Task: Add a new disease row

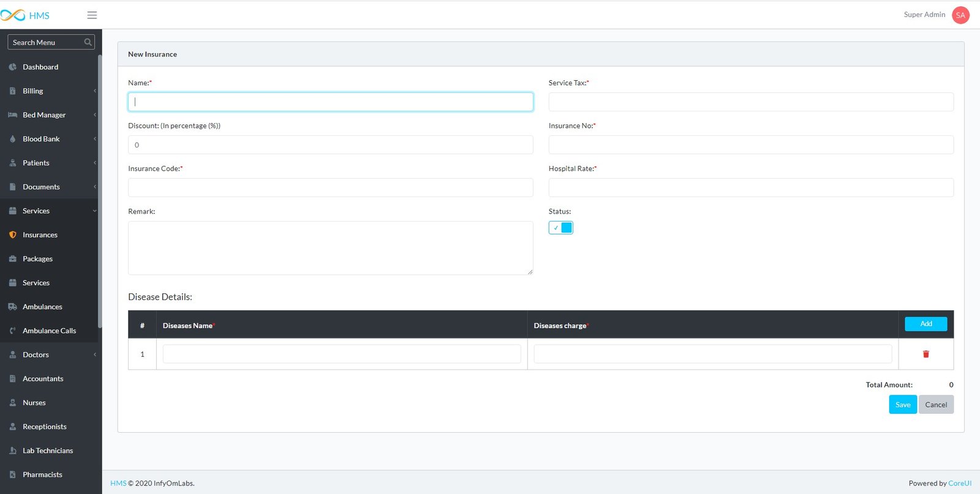Action: pyautogui.click(x=925, y=324)
